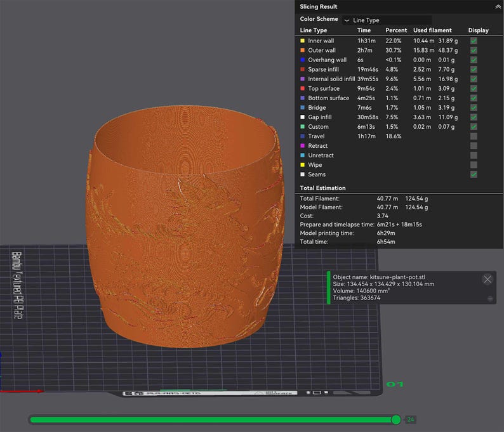
Task: Toggle Top surface display checkbox
Action: pos(474,89)
